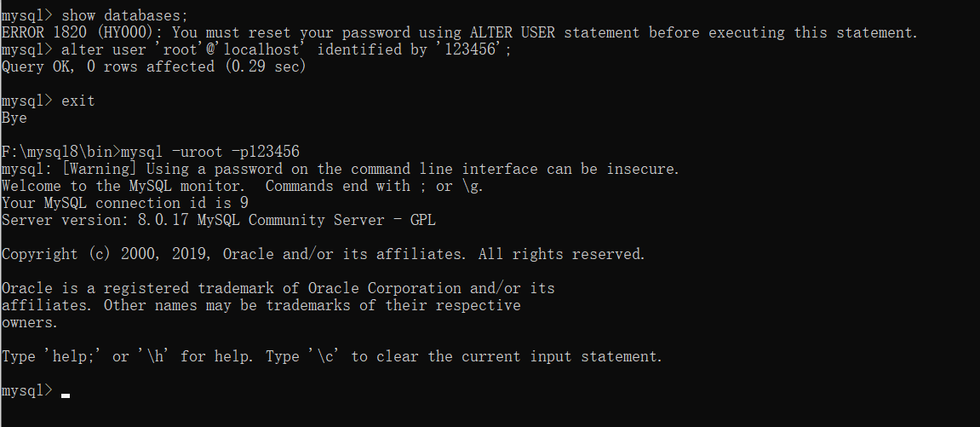The image size is (980, 427).
Task: Click the '-p123456' password argument
Action: coord(266,152)
